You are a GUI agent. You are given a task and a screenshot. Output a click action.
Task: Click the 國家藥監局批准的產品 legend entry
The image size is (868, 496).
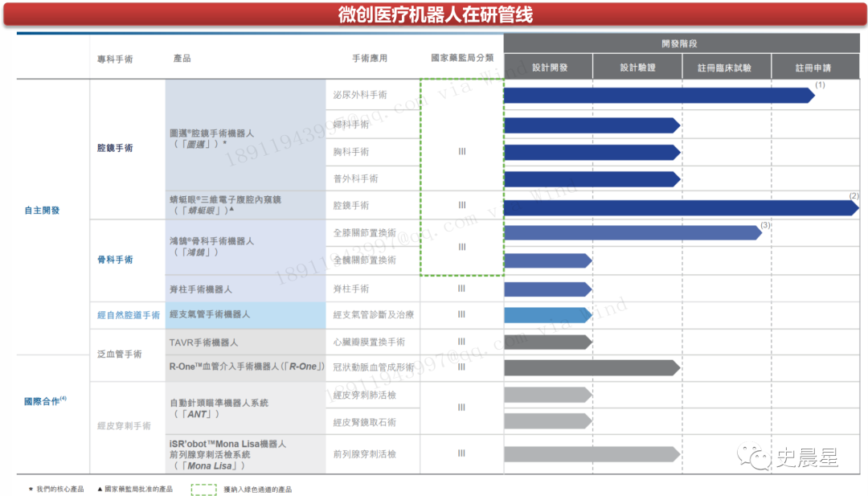[135, 490]
